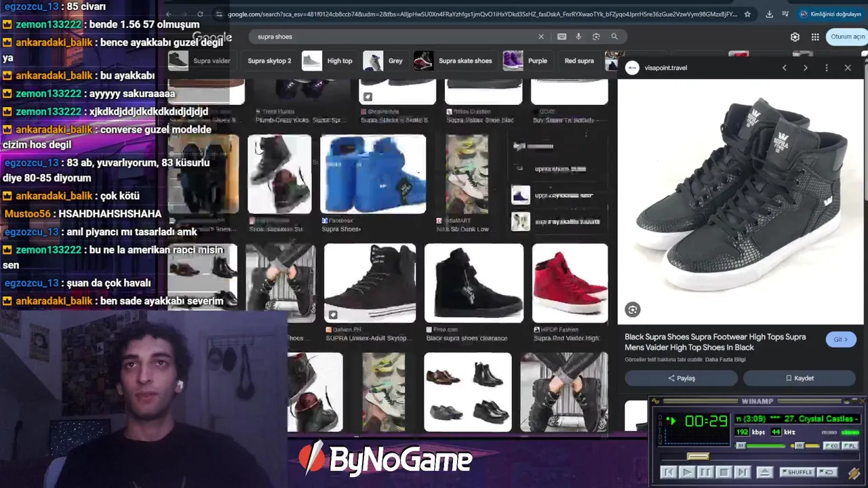Open Google Lens image search

596,37
